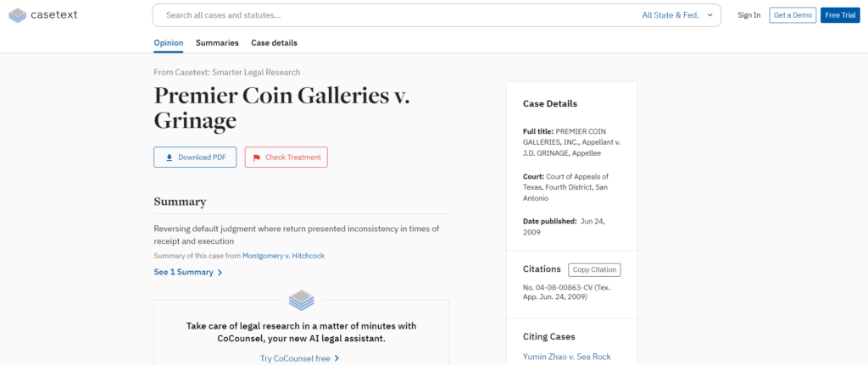The height and width of the screenshot is (365, 868).
Task: Click the Free Trial button
Action: tap(840, 15)
